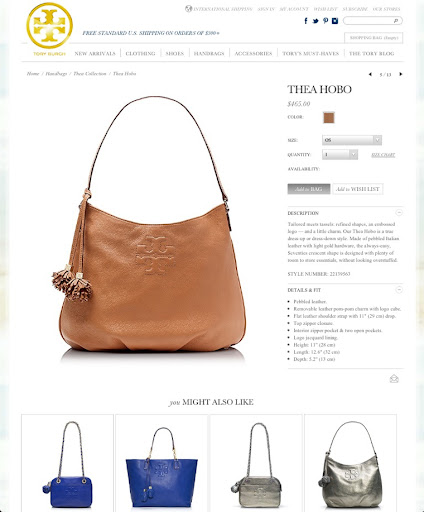Open the New Arrivals menu

[x=95, y=53]
